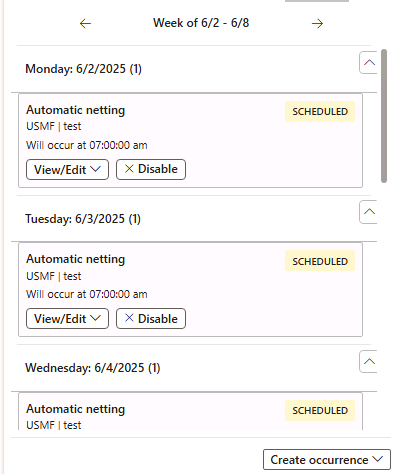Click the Week of 6/2 - 6/8 label
Image resolution: width=396 pixels, height=474 pixels.
[x=201, y=23]
